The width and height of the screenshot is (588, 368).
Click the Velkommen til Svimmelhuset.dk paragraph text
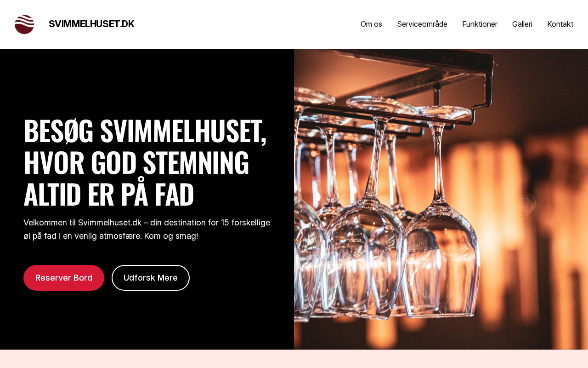tap(147, 229)
